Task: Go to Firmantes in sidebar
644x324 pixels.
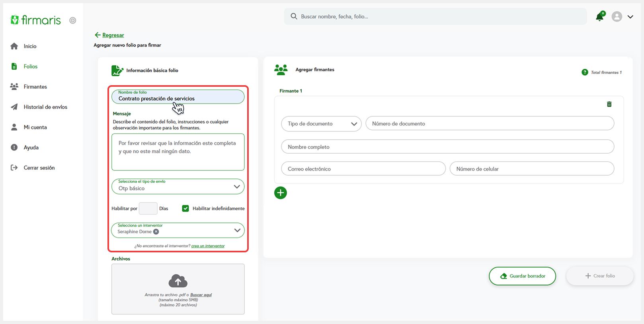Action: coord(35,87)
